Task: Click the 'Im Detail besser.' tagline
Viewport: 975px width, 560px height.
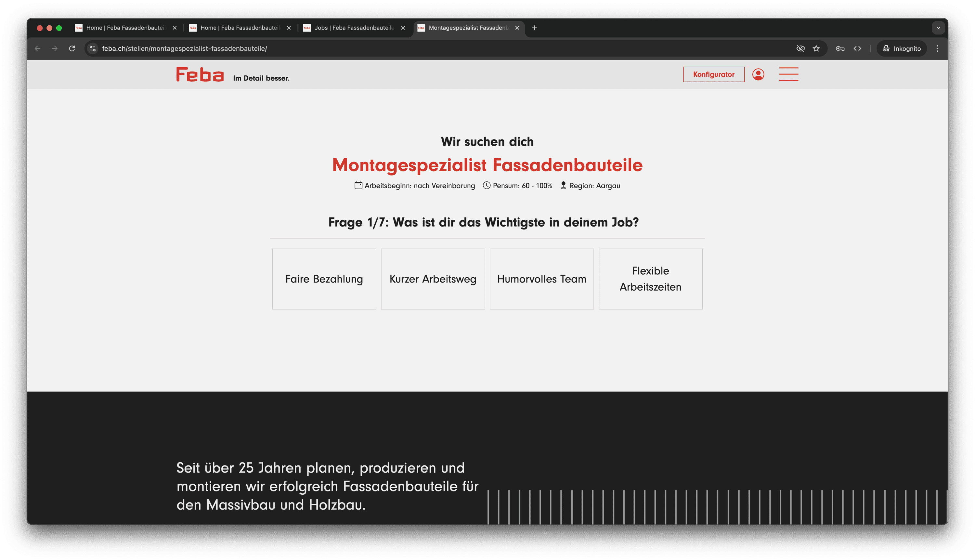Action: 261,78
